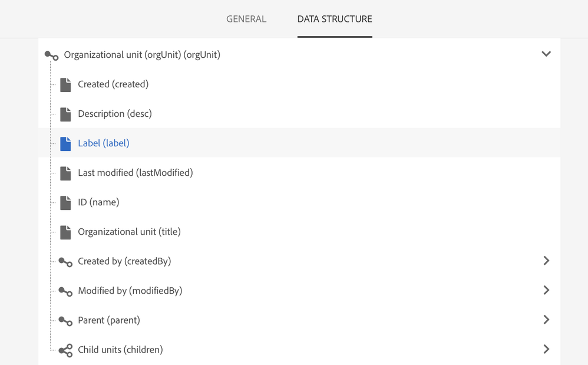
Task: Click the branching icon beside Child units (children)
Action: tap(65, 349)
